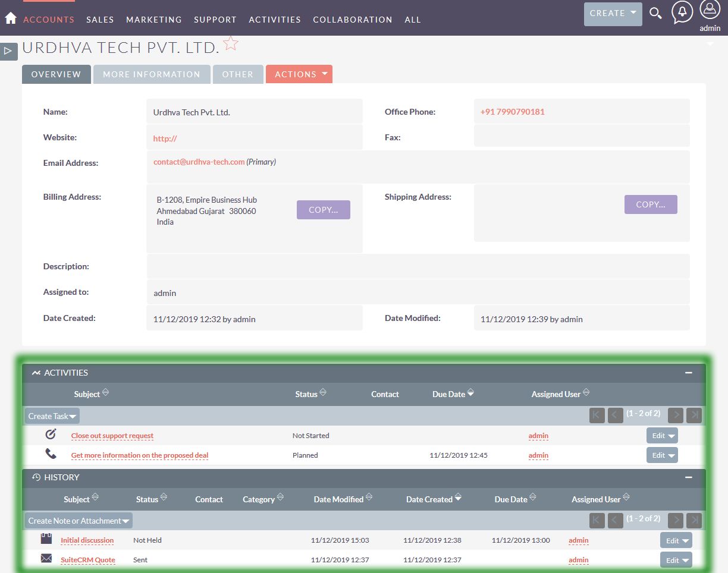
Task: Call office phone +91 7990790181
Action: click(513, 112)
